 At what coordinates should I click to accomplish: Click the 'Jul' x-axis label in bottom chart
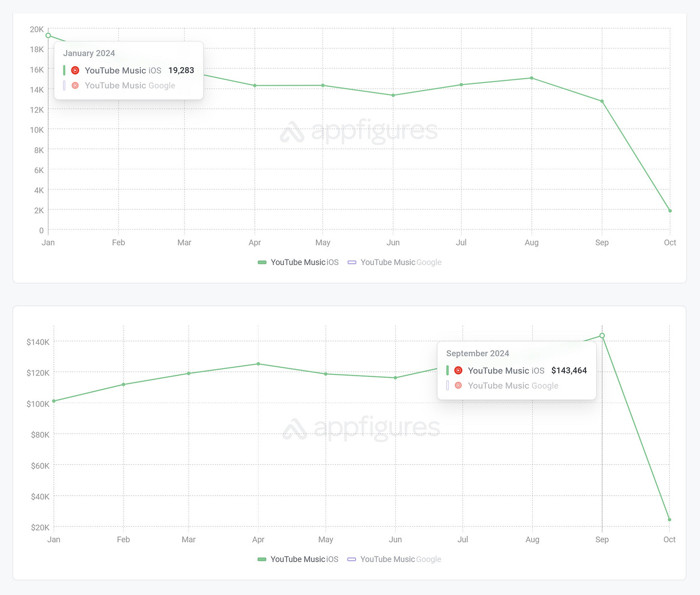[x=462, y=540]
